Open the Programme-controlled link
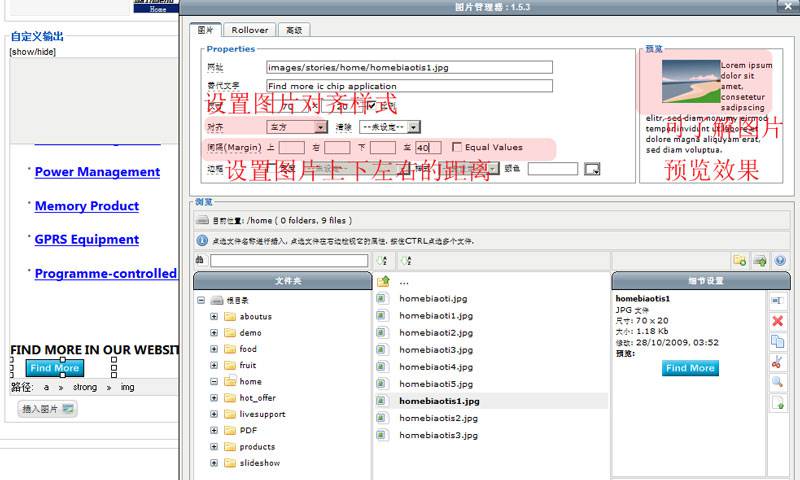Viewport: 800px width, 480px height. pos(106,273)
